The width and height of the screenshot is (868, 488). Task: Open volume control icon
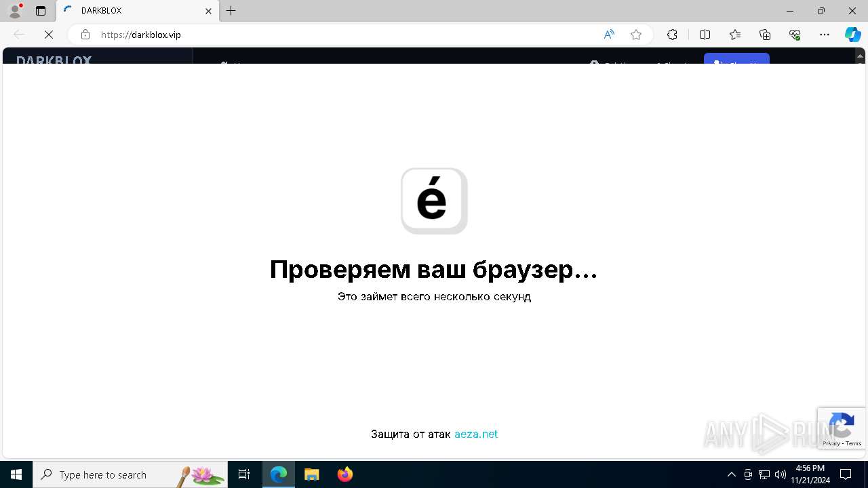781,474
